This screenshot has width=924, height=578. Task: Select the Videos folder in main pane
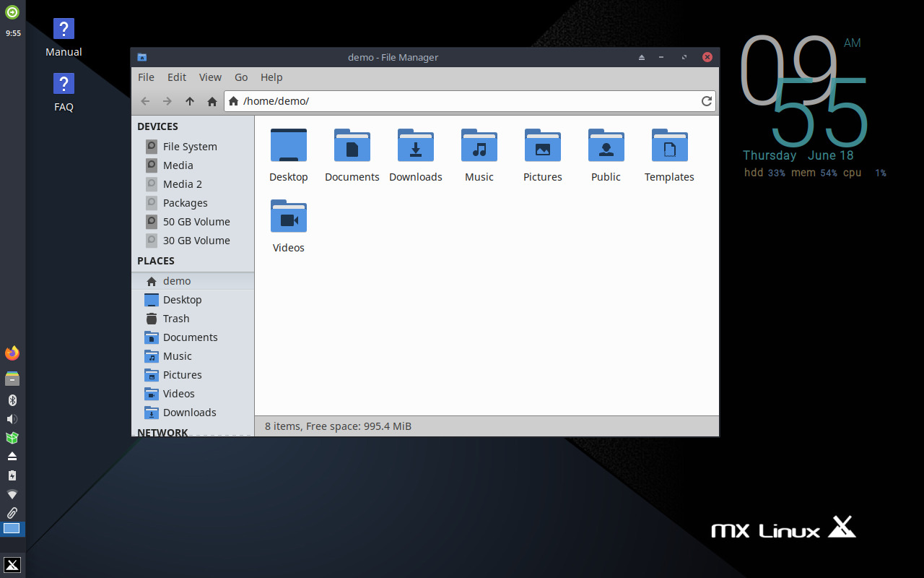tap(289, 217)
